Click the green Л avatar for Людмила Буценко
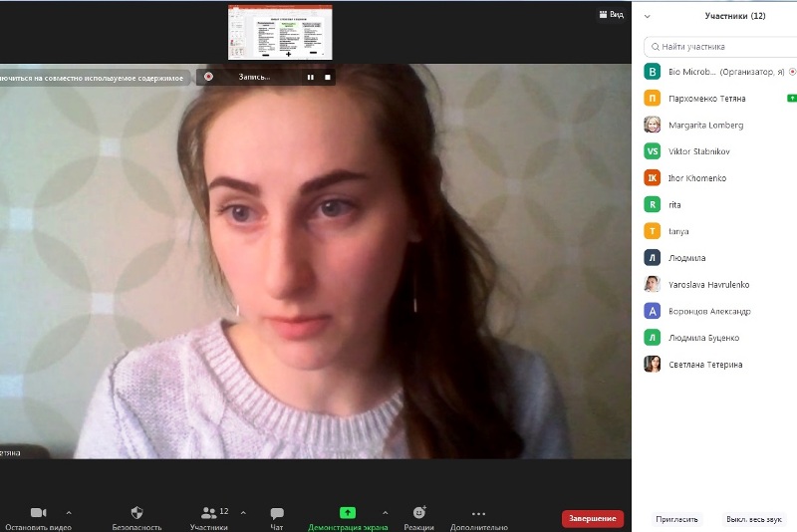The image size is (797, 532). tap(653, 338)
